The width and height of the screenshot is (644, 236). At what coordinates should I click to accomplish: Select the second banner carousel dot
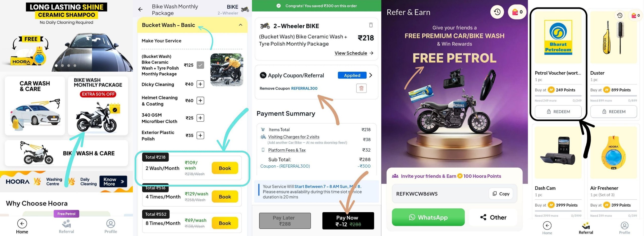(x=62, y=66)
